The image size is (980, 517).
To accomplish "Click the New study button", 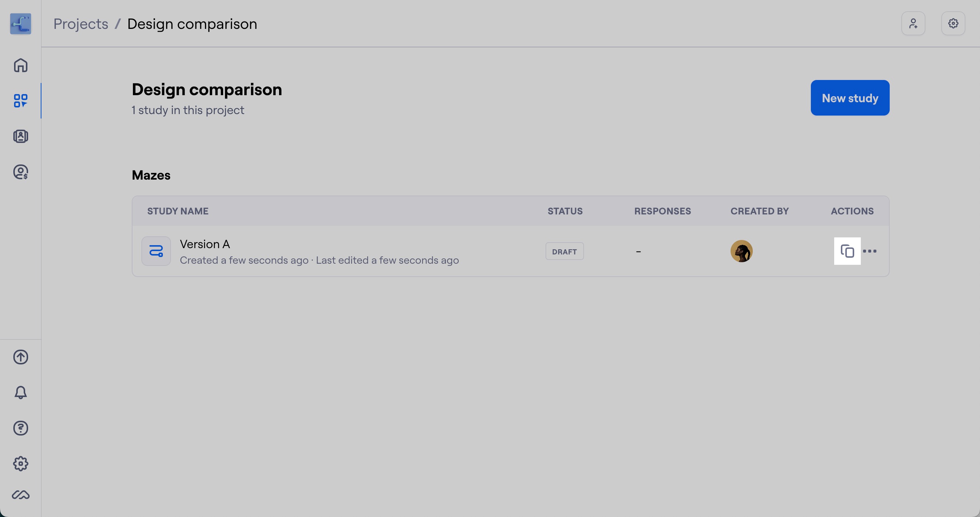I will 850,98.
